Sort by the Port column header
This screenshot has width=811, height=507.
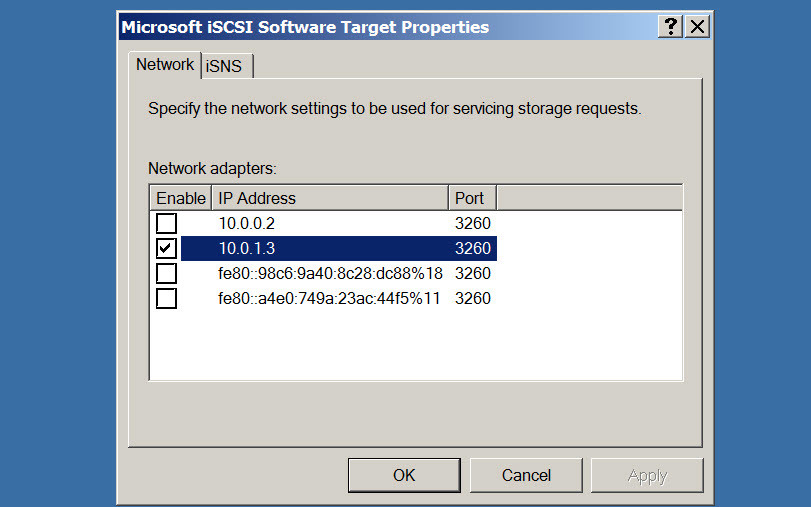[x=472, y=198]
